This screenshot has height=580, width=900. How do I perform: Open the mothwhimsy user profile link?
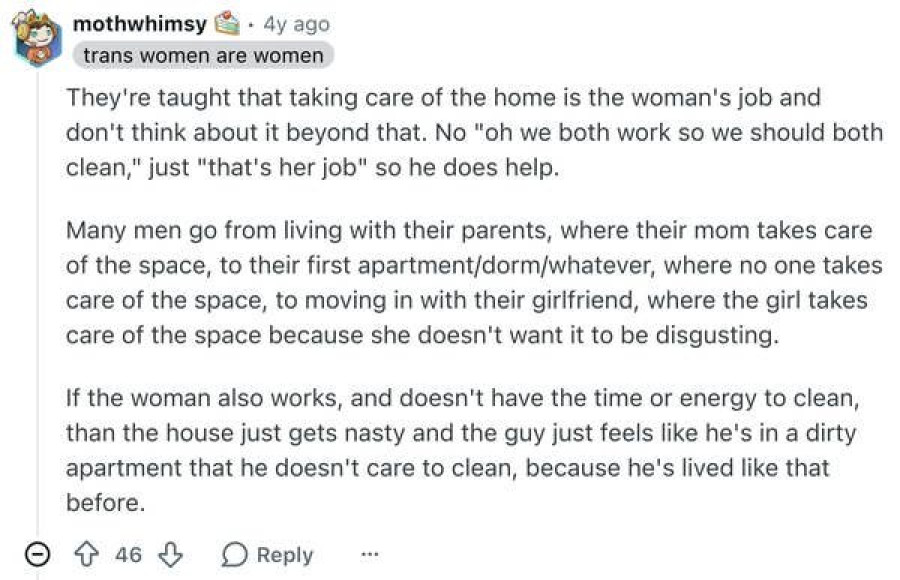click(140, 24)
